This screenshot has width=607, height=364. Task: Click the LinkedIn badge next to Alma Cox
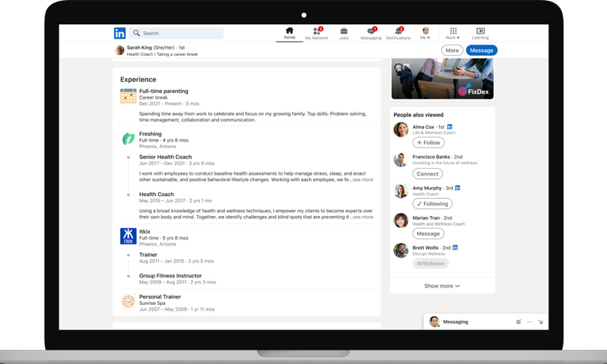click(x=449, y=127)
